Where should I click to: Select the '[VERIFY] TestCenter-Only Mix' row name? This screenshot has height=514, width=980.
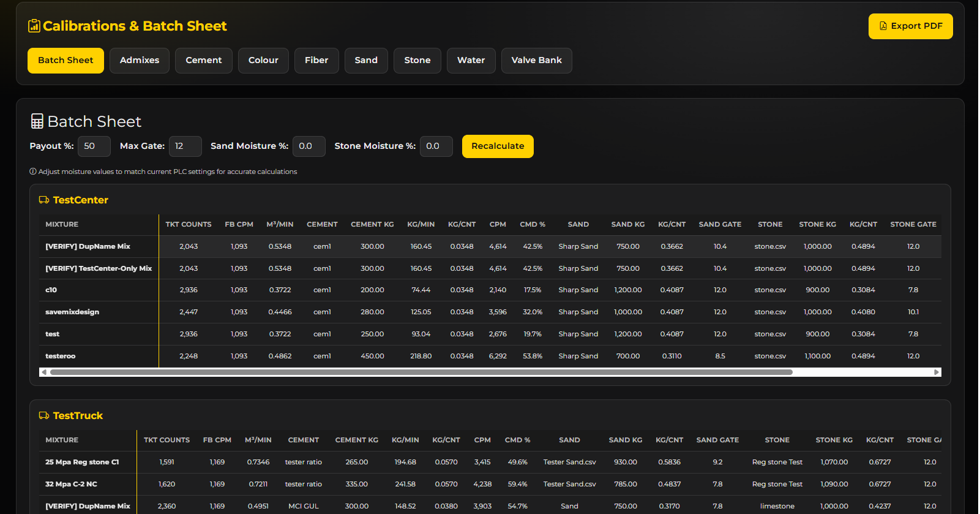[99, 268]
